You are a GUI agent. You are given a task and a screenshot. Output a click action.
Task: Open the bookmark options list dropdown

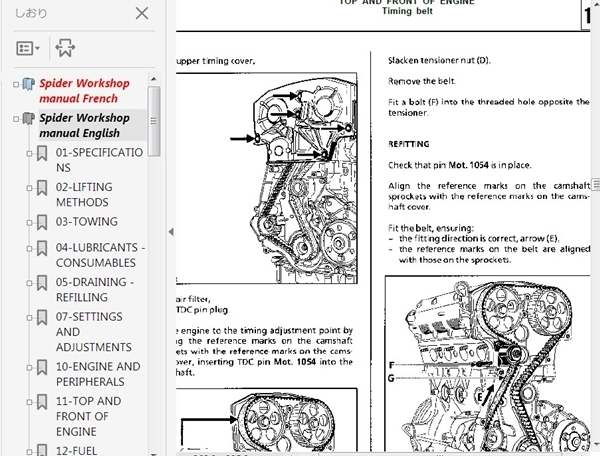point(28,49)
